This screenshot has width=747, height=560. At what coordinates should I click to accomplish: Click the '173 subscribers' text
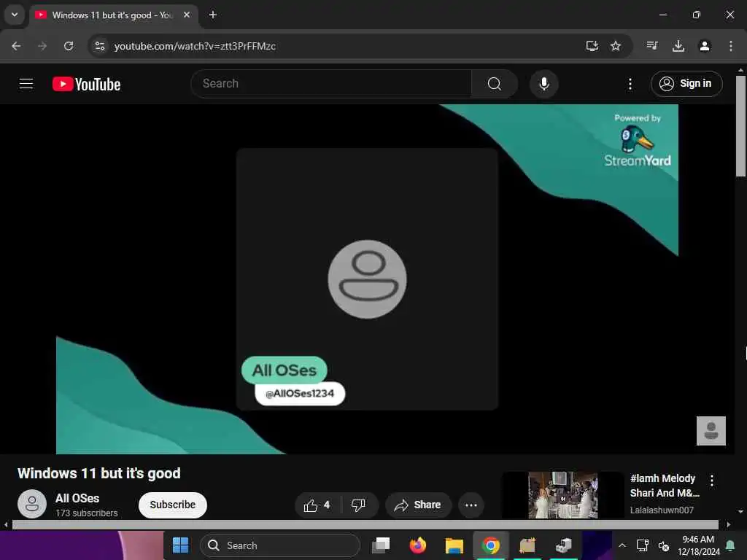86,513
